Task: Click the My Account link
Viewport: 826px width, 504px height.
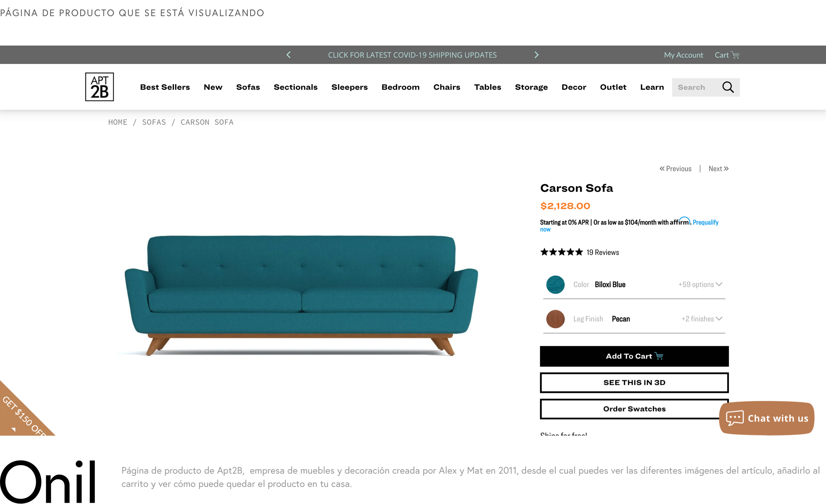Action: [x=683, y=54]
